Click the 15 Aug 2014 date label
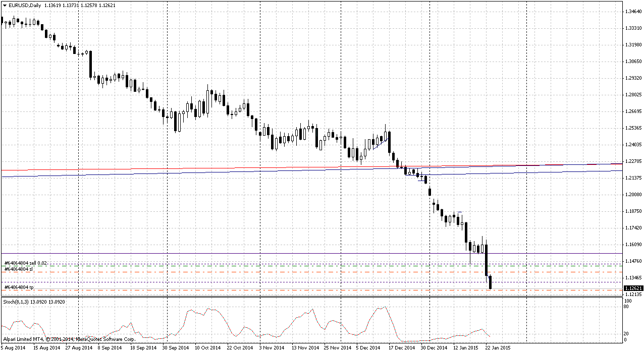Viewport: 644px width, 352px height. click(46, 348)
